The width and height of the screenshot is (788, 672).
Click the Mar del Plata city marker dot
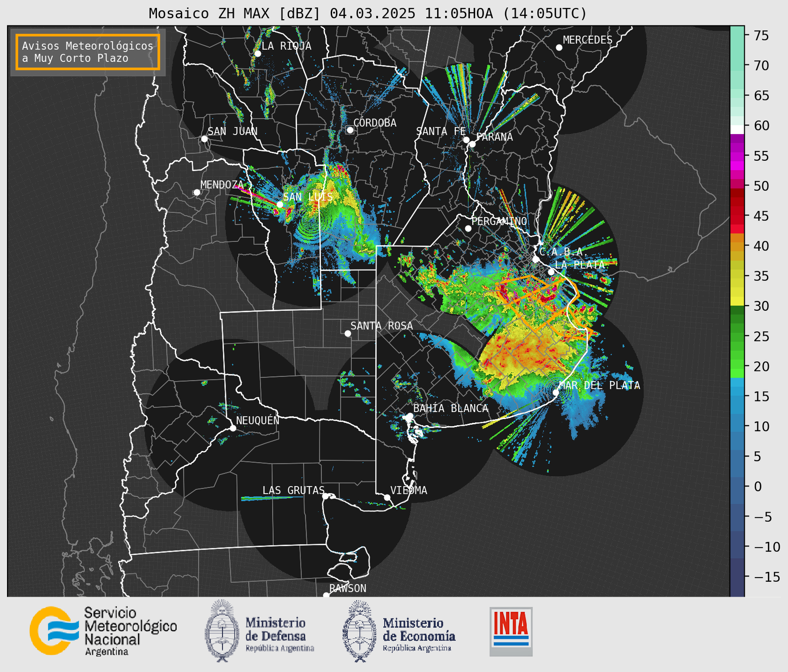pyautogui.click(x=556, y=393)
